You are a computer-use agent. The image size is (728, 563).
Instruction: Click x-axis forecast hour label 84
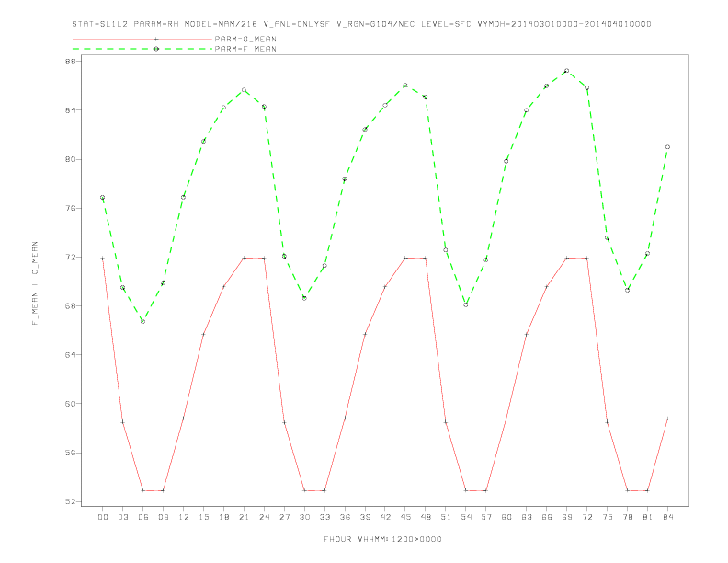[x=668, y=517]
